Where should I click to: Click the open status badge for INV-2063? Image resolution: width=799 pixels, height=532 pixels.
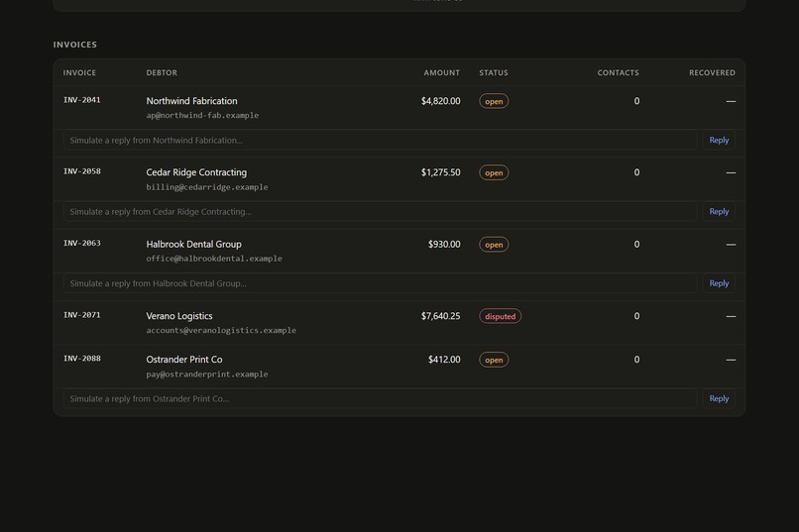tap(494, 245)
